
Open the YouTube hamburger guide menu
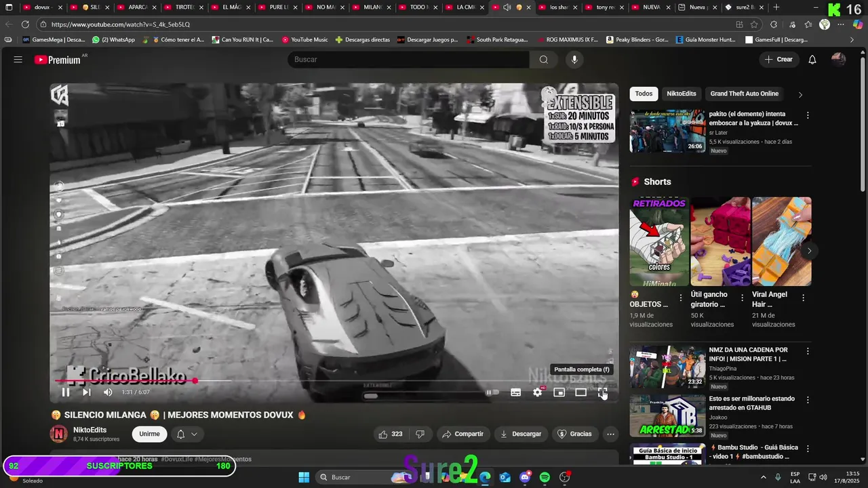click(x=18, y=60)
